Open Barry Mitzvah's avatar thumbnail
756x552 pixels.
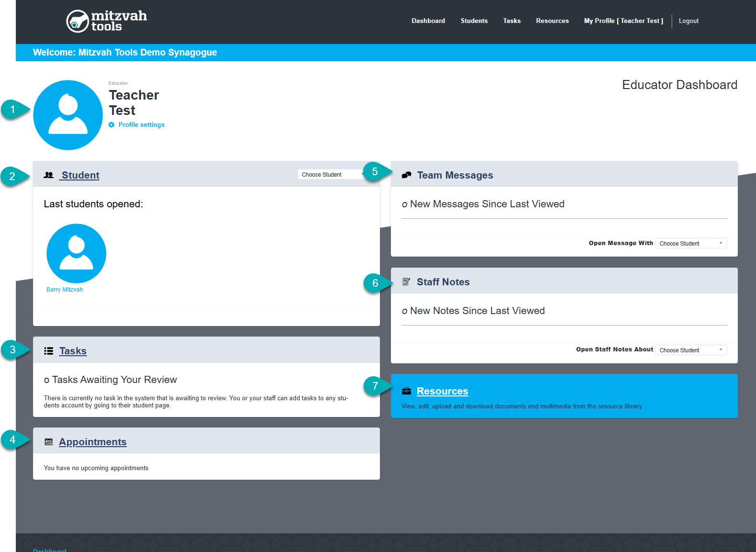pyautogui.click(x=76, y=253)
